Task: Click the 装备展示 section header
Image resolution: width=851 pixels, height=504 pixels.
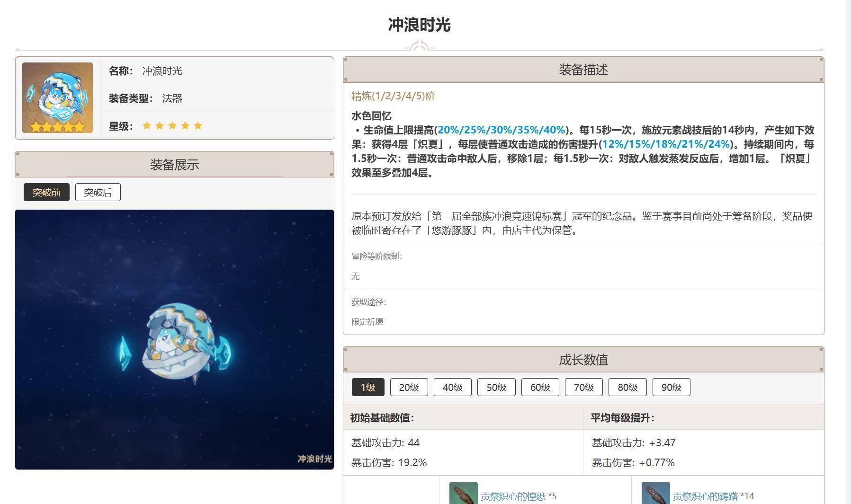Action: (x=174, y=165)
